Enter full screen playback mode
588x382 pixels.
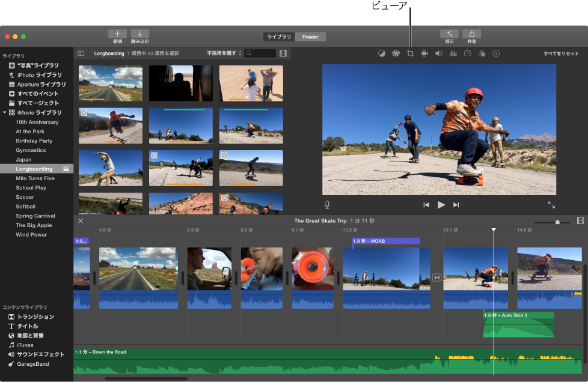click(x=551, y=205)
